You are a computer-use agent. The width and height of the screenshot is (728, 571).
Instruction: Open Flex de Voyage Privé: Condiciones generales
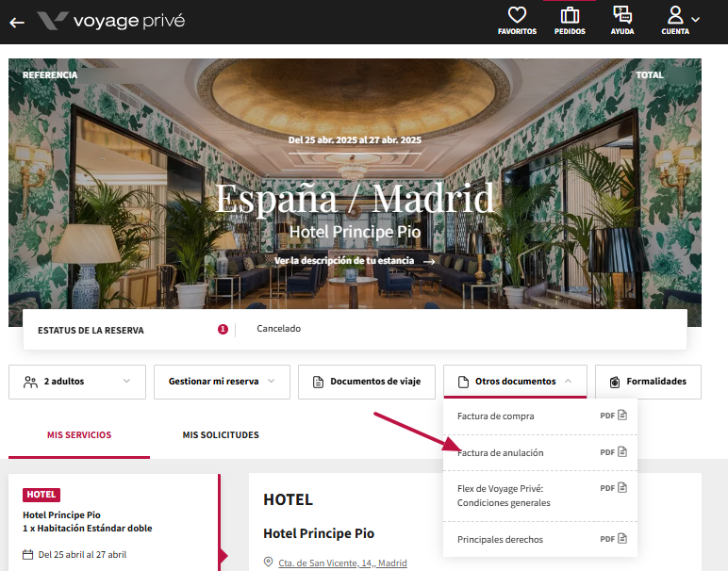tap(540, 496)
